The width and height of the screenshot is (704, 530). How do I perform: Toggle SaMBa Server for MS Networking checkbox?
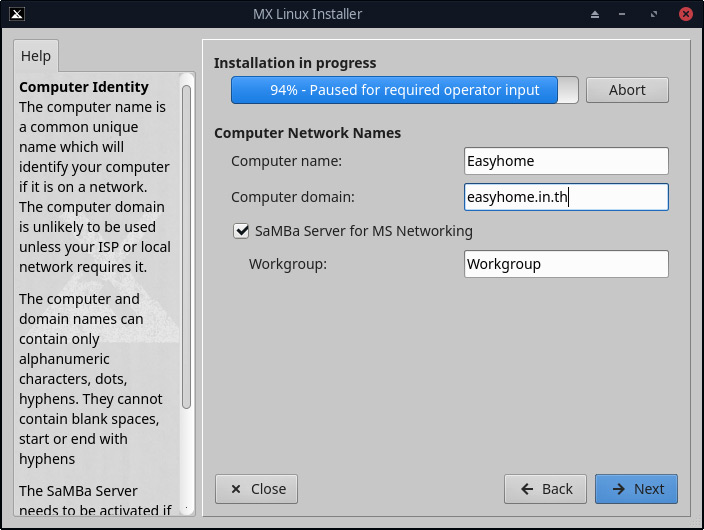coord(241,231)
